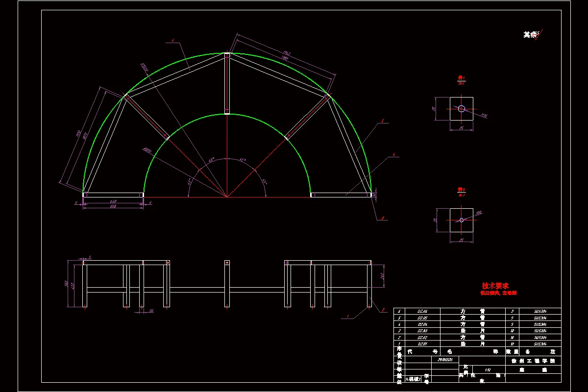The width and height of the screenshot is (588, 392).
Task: Select the 50 dimension under side view leg
Action: click(x=151, y=311)
